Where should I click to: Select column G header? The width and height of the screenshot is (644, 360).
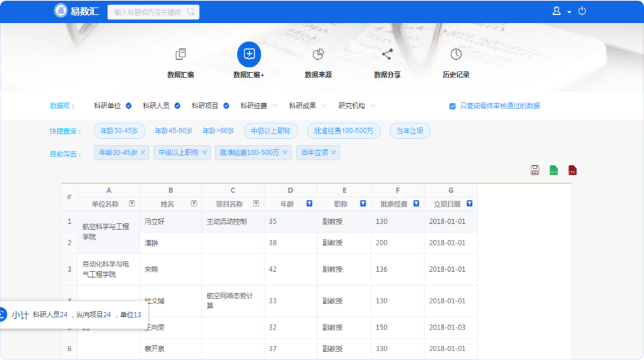tap(451, 190)
